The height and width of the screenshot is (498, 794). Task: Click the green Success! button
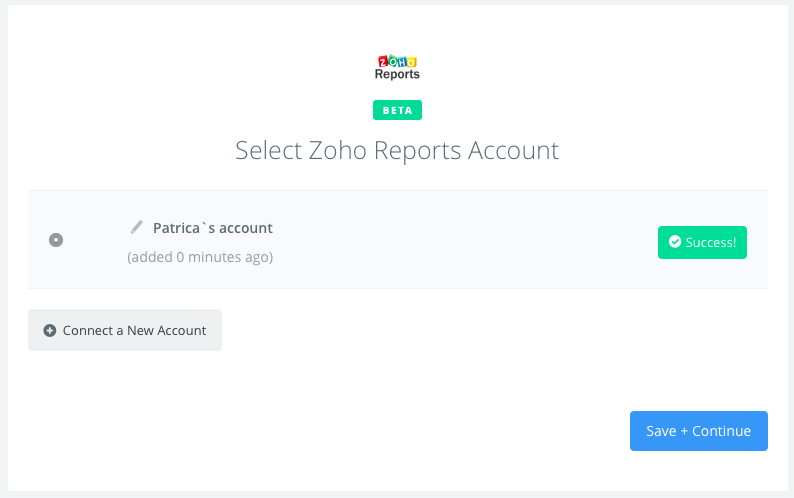tap(702, 242)
